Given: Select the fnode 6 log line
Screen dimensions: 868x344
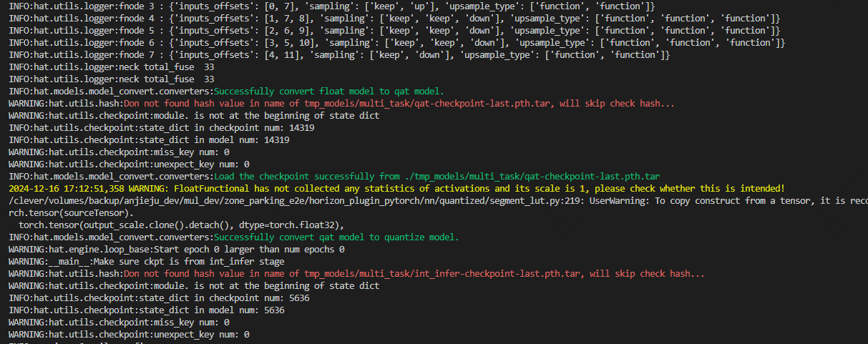Looking at the screenshot, I should click(x=394, y=42).
